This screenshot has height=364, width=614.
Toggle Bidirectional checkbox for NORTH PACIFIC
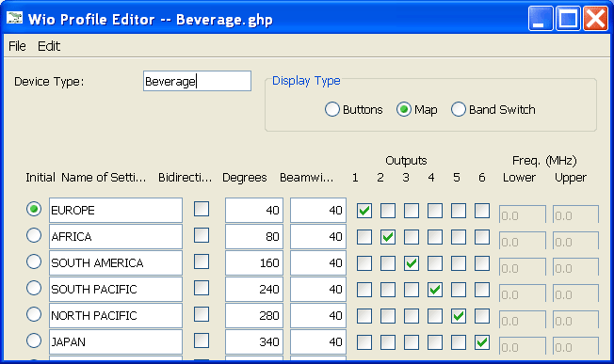[x=202, y=314]
